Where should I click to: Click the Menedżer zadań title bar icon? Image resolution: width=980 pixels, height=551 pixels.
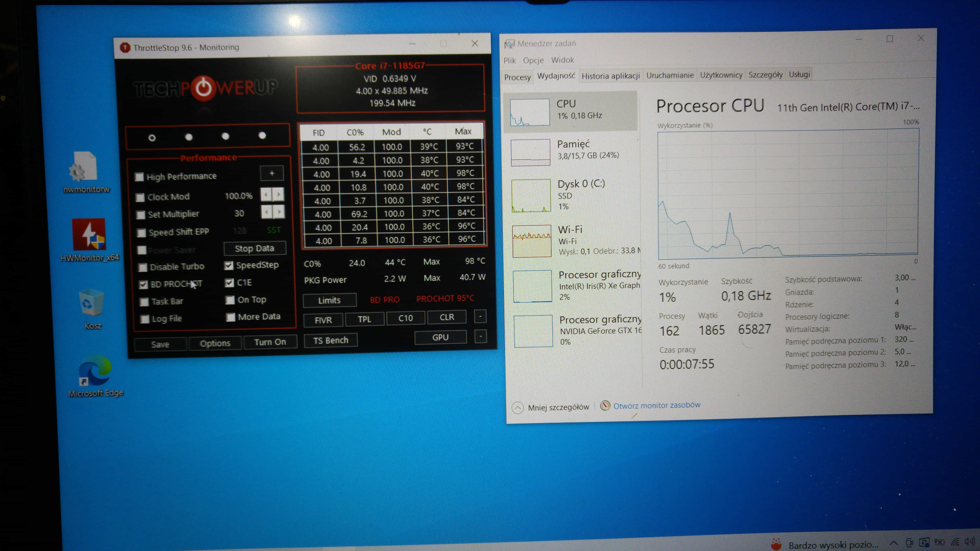[509, 44]
